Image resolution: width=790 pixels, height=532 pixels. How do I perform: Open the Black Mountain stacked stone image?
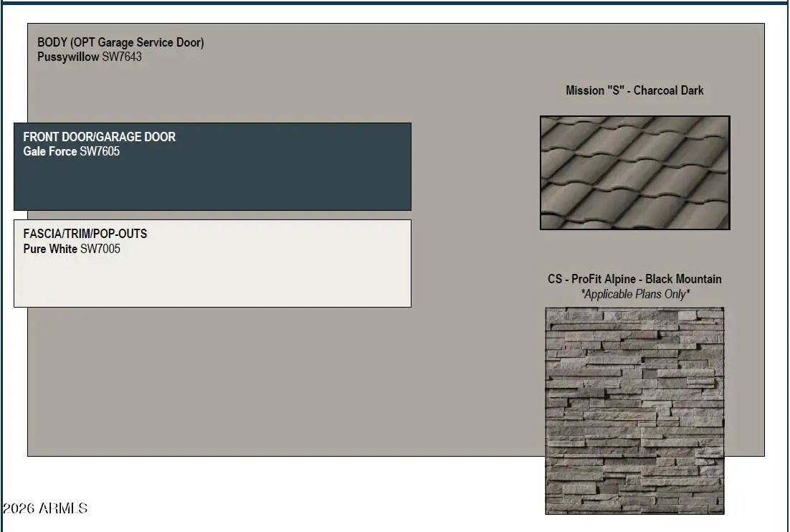pos(634,410)
